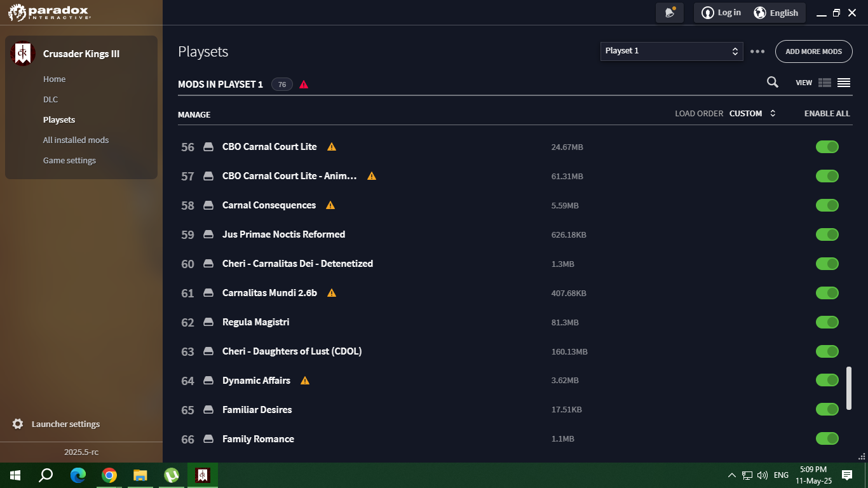This screenshot has width=868, height=488.
Task: Disable Regula Magistri mod toggle
Action: pos(827,322)
